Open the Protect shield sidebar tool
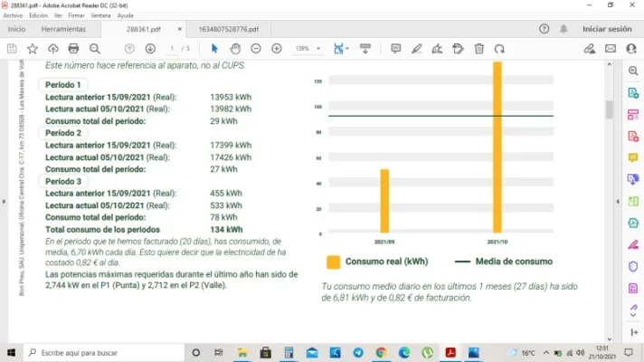 [633, 267]
